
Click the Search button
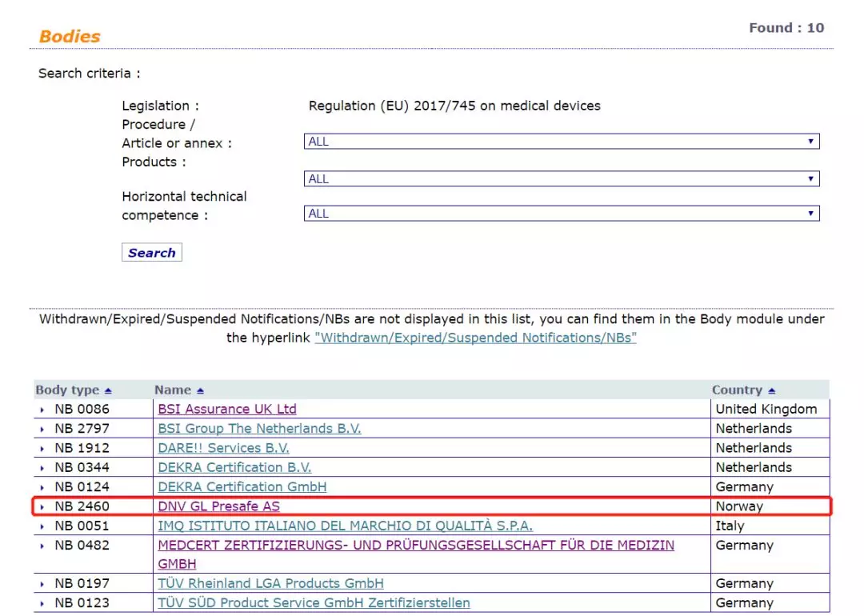pos(152,252)
